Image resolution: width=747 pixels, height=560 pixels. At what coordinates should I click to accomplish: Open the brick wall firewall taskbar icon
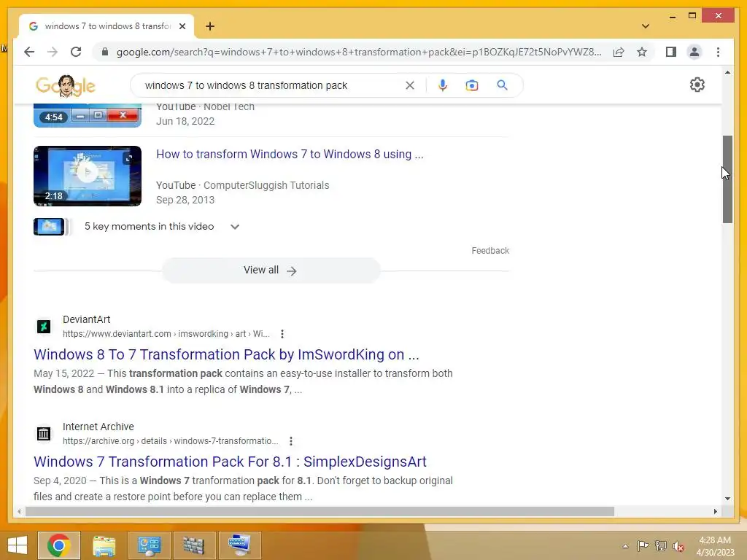(x=193, y=545)
